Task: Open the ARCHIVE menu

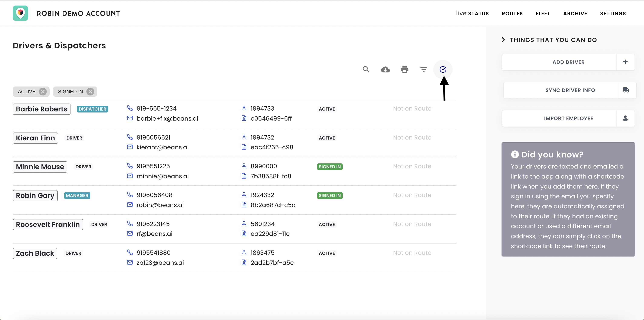Action: pos(575,13)
